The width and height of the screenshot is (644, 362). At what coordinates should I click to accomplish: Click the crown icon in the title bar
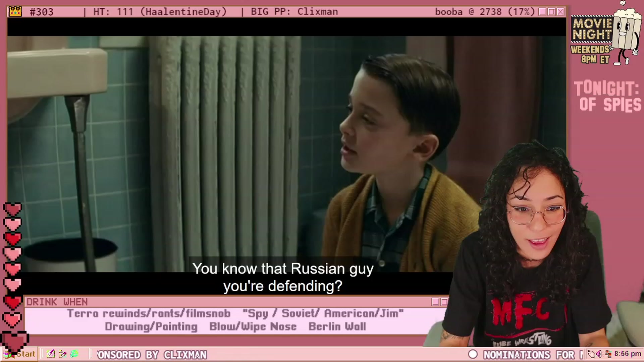(x=15, y=12)
